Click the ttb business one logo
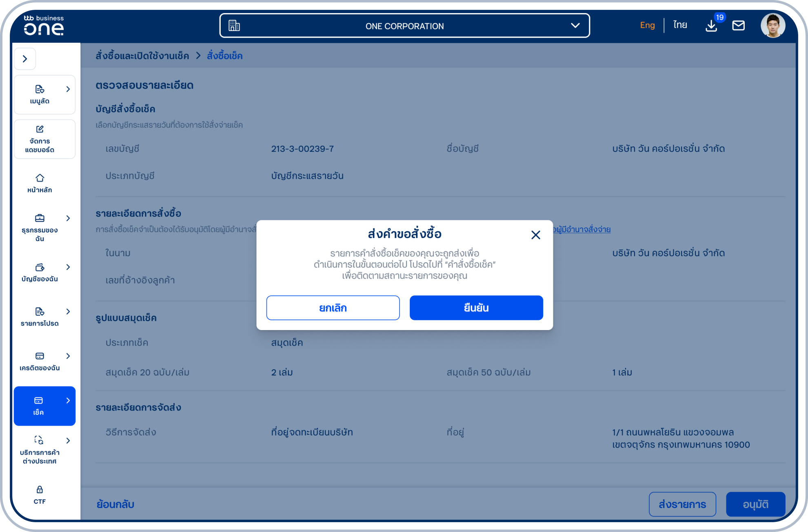The height and width of the screenshot is (532, 808). tap(44, 25)
